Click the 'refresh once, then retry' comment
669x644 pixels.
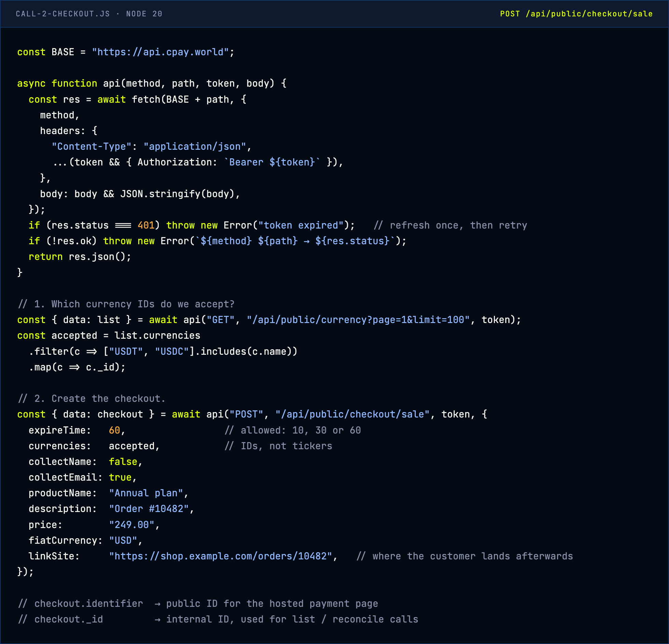[450, 225]
